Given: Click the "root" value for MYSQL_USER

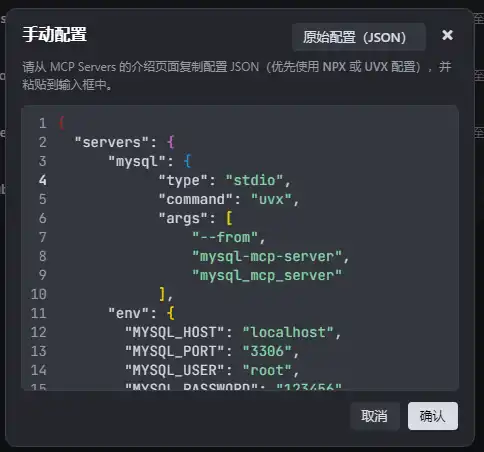Looking at the screenshot, I should point(267,370).
